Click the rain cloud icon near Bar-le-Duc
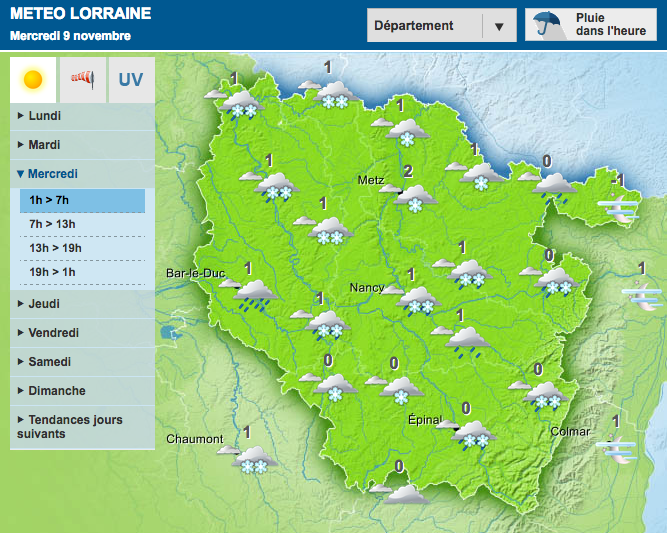The width and height of the screenshot is (670, 533). pos(256,295)
